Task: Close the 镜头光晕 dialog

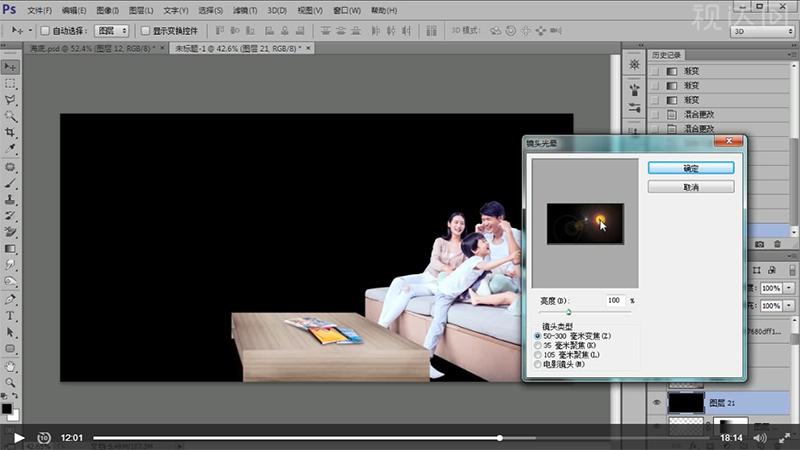Action: click(x=729, y=141)
